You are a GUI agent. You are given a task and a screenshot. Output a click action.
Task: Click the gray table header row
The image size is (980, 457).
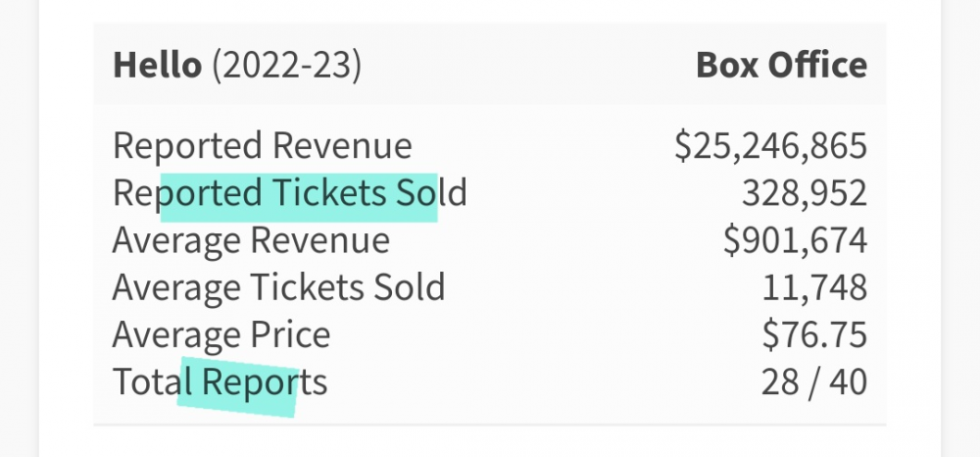point(490,64)
